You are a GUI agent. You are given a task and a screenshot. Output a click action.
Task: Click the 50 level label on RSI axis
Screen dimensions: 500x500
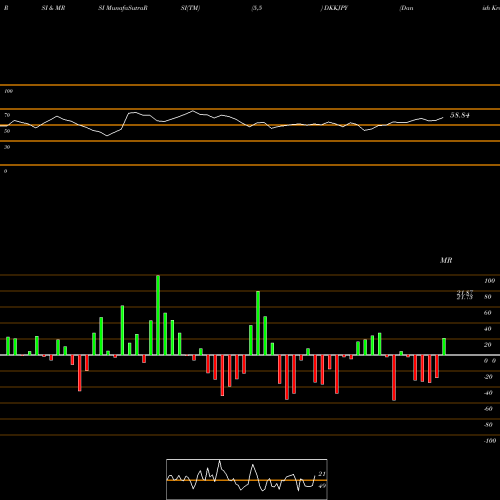click(7, 131)
